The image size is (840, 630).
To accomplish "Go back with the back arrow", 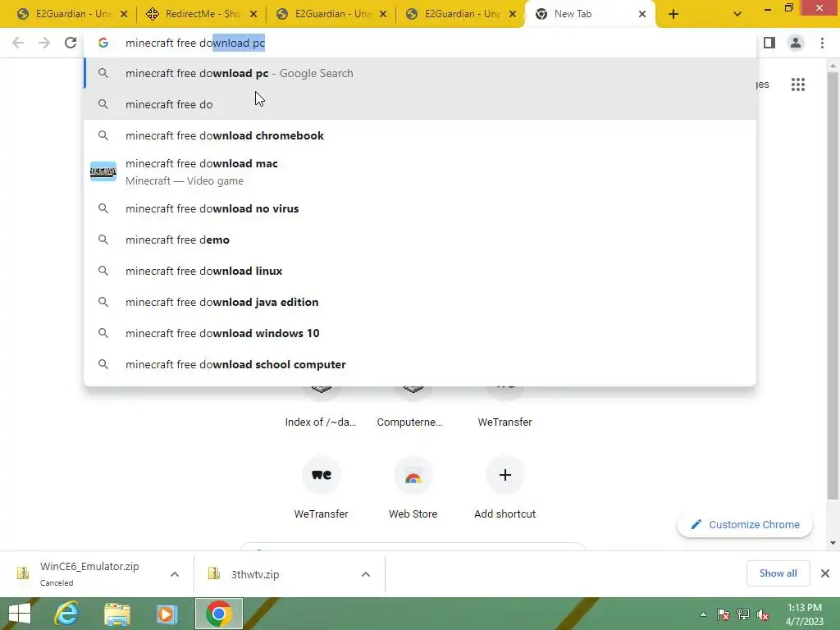I will click(x=18, y=43).
